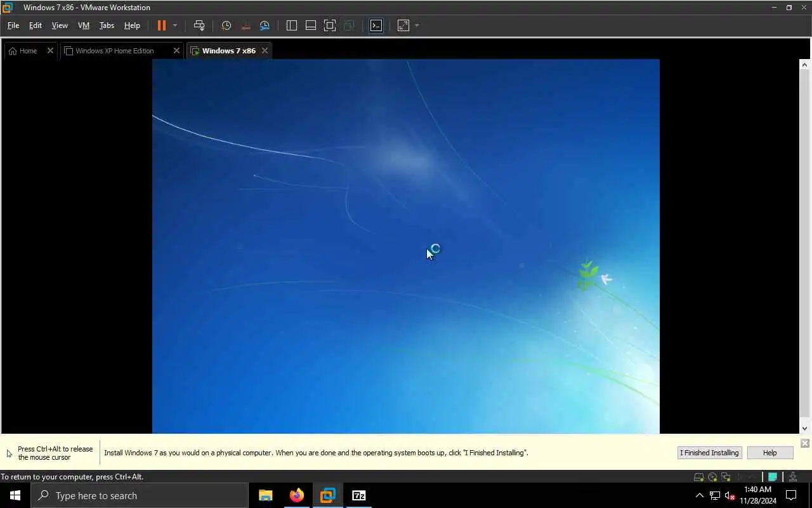The image size is (812, 508).
Task: Open the VM message log icon
Action: [773, 477]
